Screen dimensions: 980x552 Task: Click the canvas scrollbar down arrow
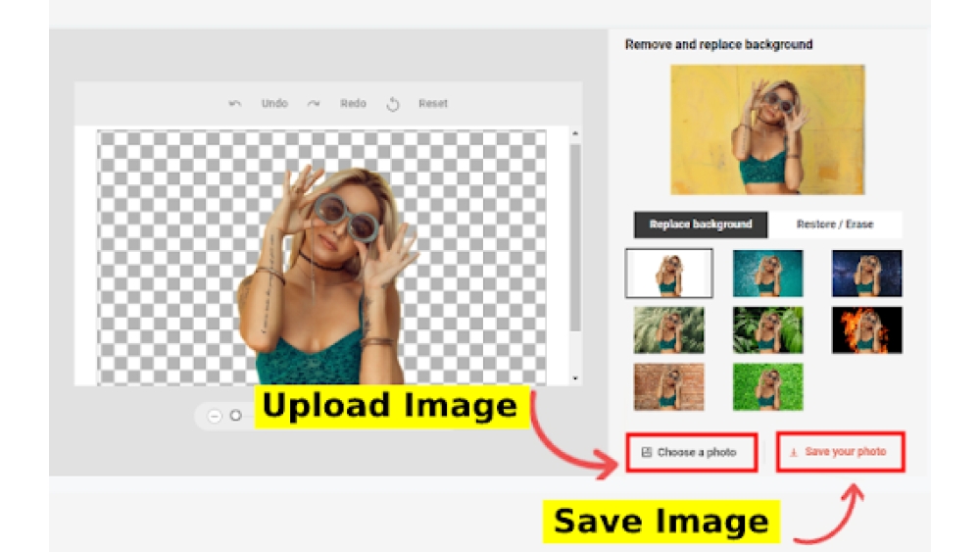pyautogui.click(x=575, y=378)
